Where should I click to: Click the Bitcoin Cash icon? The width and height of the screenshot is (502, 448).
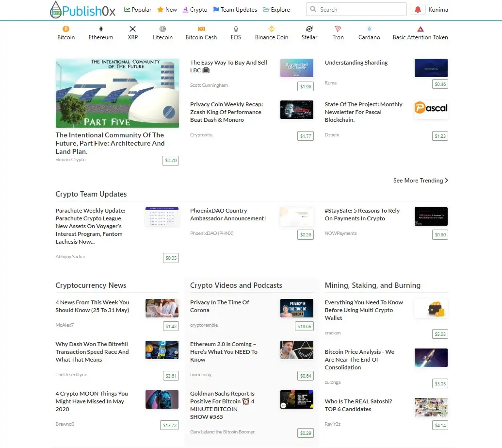click(201, 29)
